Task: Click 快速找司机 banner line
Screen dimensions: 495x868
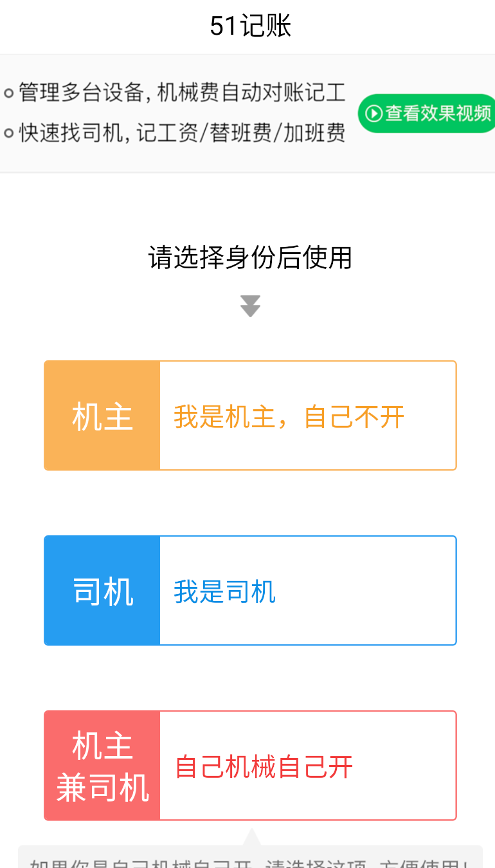Action: click(182, 133)
